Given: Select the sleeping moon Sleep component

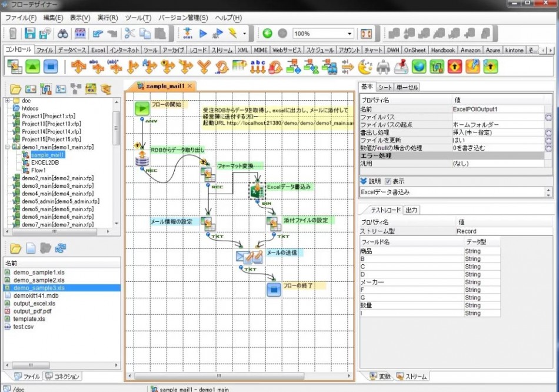Looking at the screenshot, I should coord(365,67).
